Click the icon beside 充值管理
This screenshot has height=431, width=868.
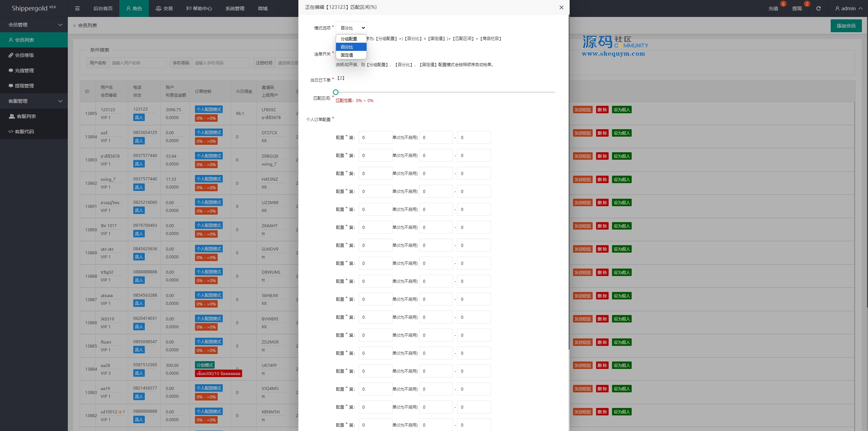coord(11,71)
